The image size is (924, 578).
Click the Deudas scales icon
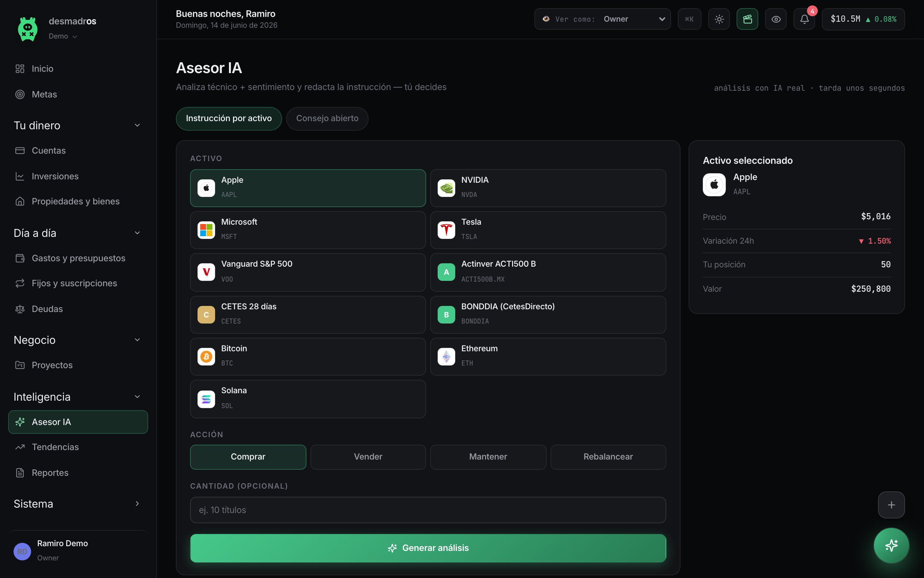(20, 309)
